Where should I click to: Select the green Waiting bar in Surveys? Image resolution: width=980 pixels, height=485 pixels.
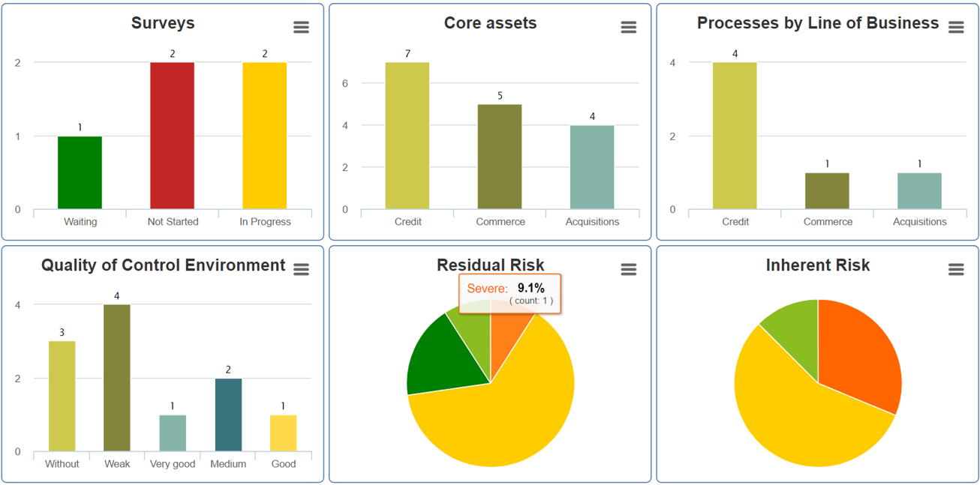pos(80,172)
